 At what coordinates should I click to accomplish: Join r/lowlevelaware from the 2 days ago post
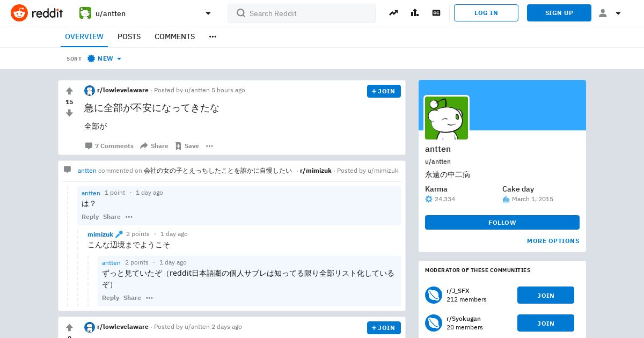click(x=384, y=328)
